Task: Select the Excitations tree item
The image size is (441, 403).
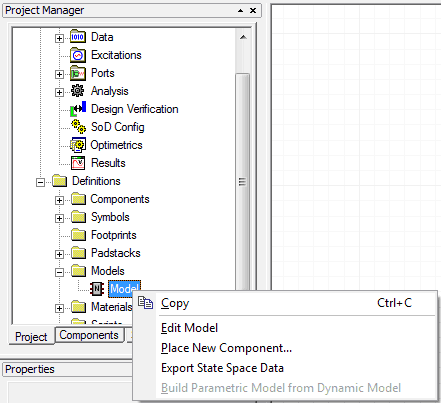Action: click(x=116, y=55)
